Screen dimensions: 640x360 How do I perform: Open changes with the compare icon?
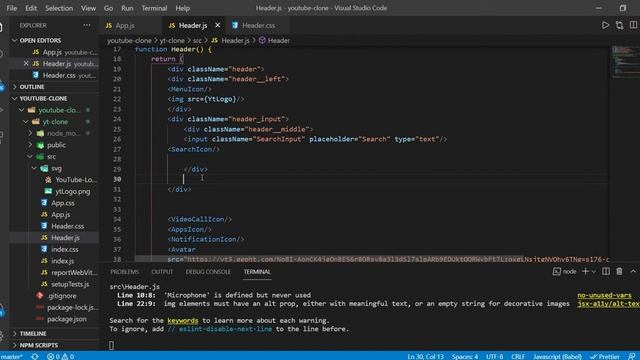619,25
